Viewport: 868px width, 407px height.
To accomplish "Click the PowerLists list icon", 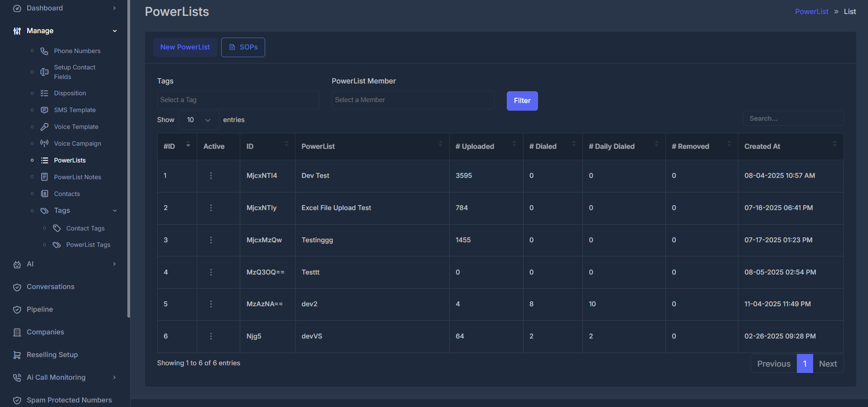I will click(44, 160).
